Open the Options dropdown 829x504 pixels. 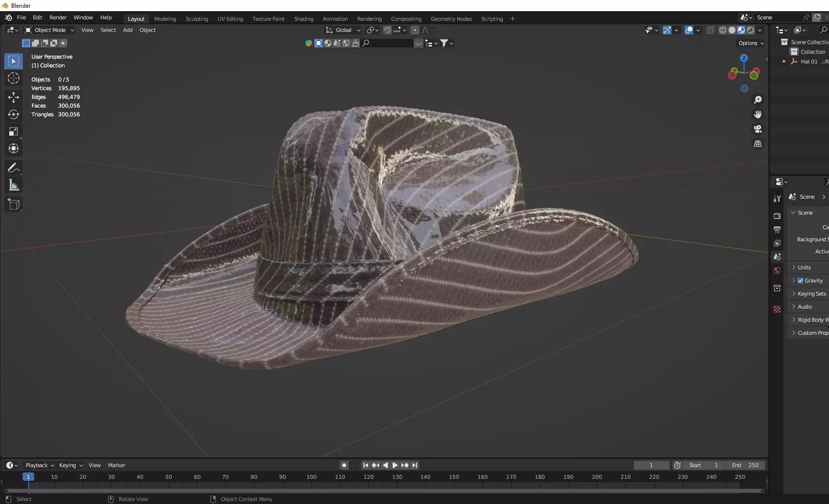(751, 43)
